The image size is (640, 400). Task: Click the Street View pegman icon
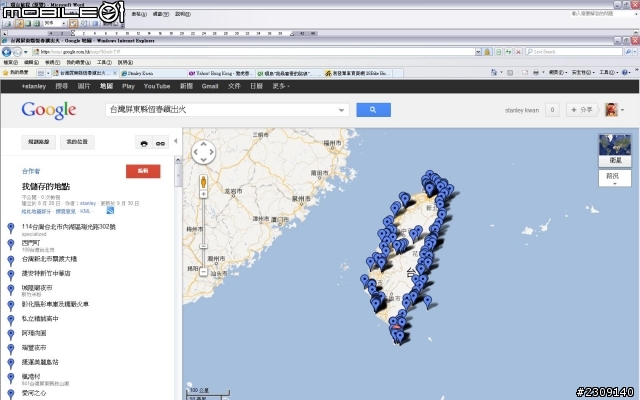(203, 182)
